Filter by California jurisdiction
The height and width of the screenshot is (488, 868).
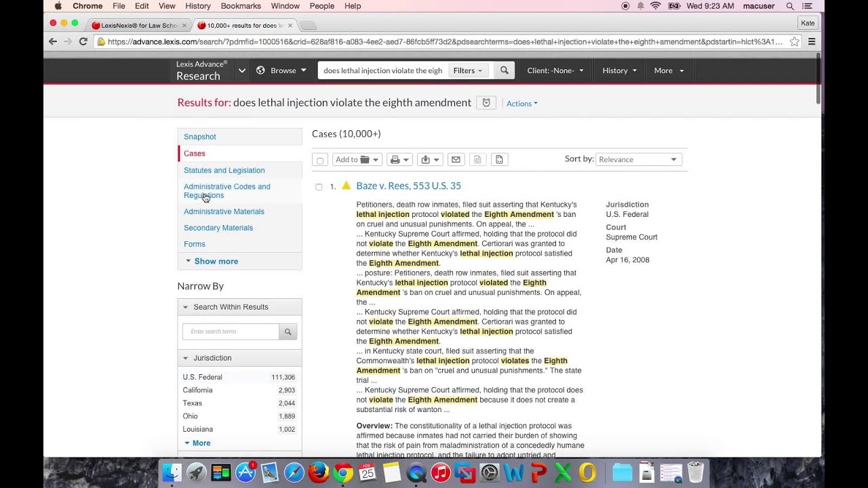pos(197,390)
